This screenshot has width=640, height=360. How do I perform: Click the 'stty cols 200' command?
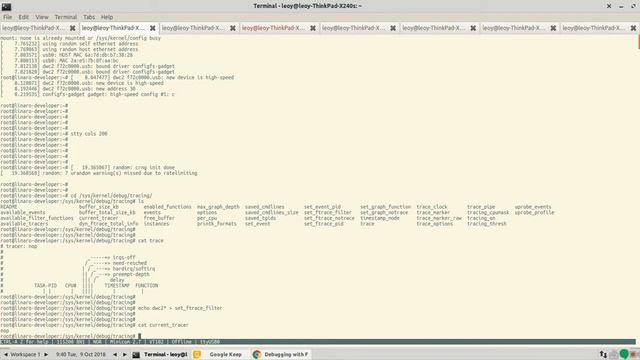pyautogui.click(x=89, y=134)
